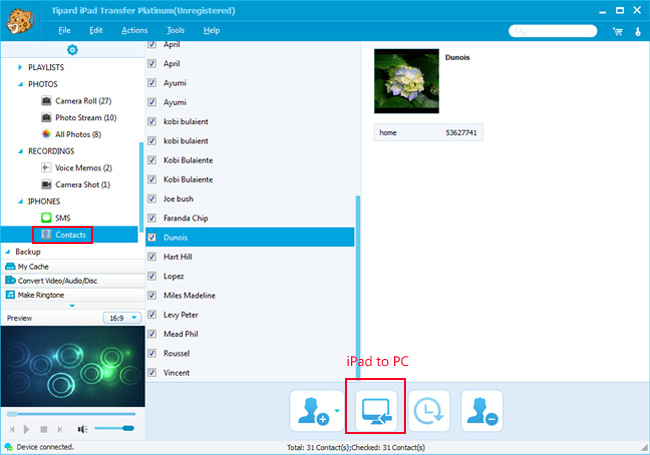Click the preview playback progress bar
650x455 pixels.
pyautogui.click(x=71, y=414)
